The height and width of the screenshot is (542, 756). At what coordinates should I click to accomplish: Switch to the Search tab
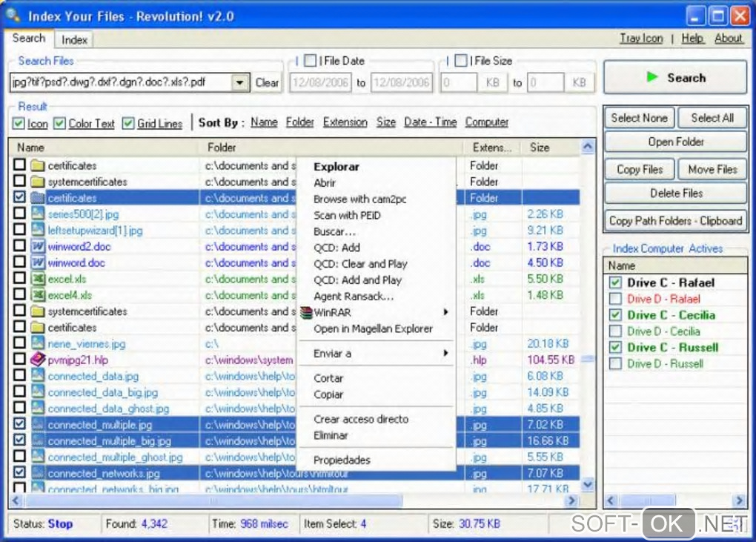point(29,38)
